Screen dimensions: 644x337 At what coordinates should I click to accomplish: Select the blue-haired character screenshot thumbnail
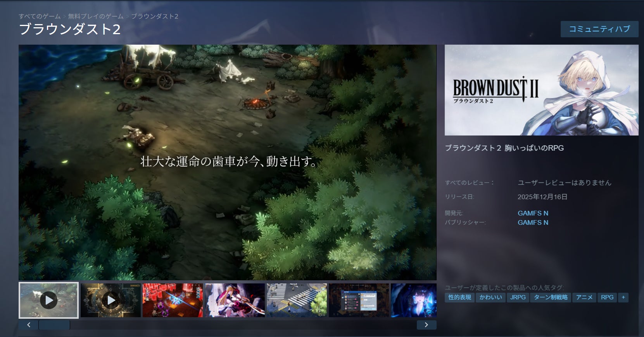[414, 300]
